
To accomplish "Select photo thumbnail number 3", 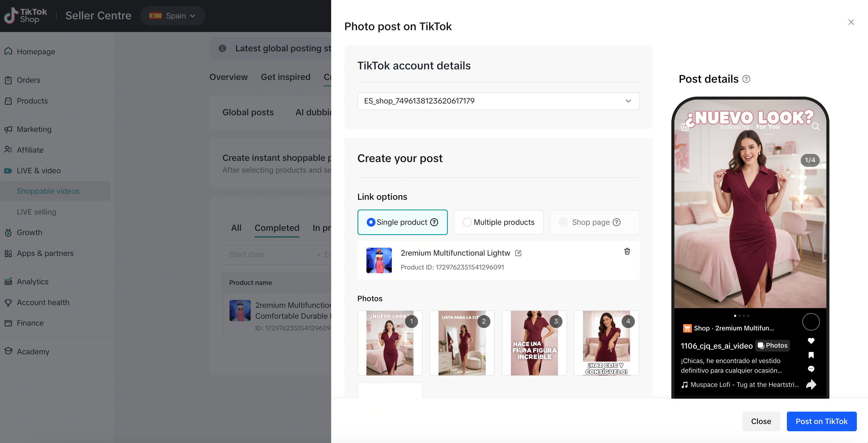I will 534,343.
